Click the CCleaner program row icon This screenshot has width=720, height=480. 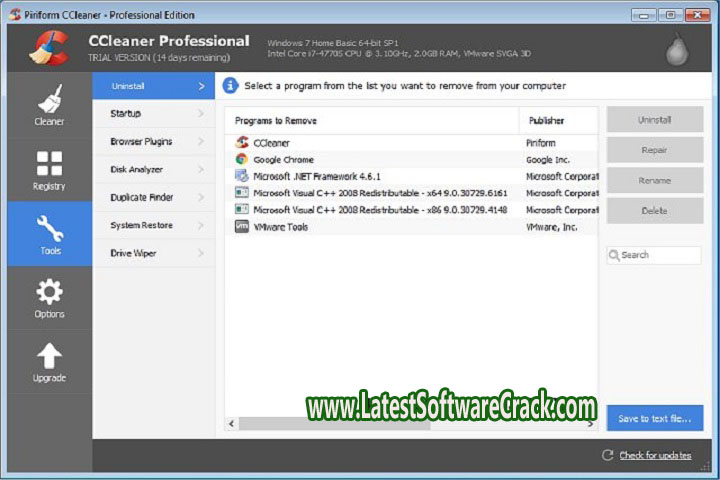(x=242, y=142)
